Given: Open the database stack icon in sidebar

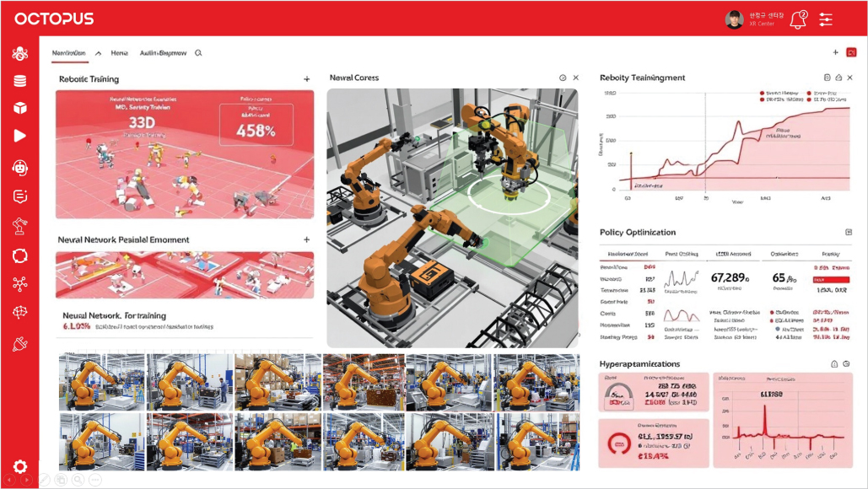Looking at the screenshot, I should pos(20,81).
